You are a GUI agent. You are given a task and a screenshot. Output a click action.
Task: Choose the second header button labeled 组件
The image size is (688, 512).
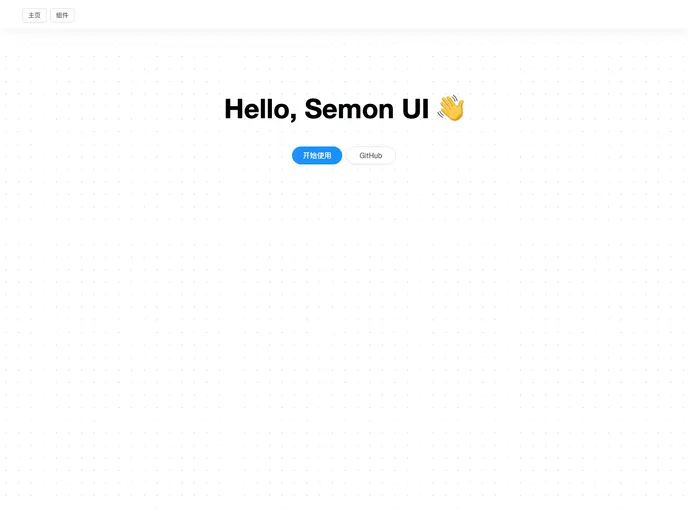[63, 15]
